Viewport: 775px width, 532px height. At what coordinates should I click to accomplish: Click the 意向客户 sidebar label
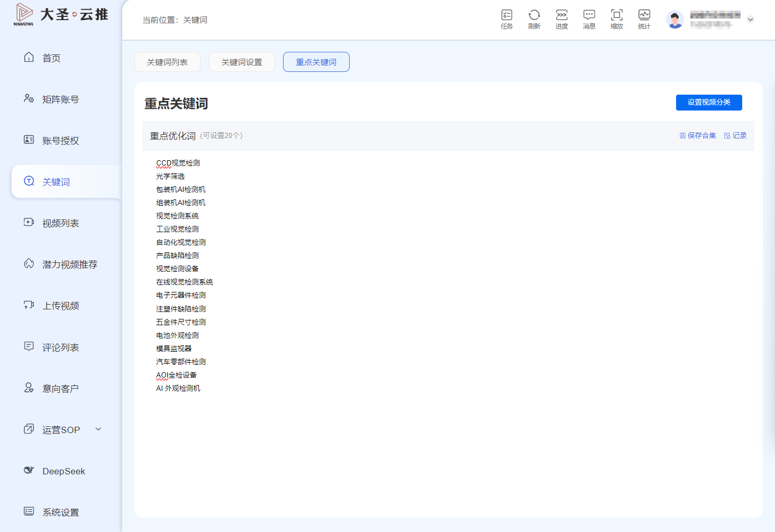(x=61, y=389)
